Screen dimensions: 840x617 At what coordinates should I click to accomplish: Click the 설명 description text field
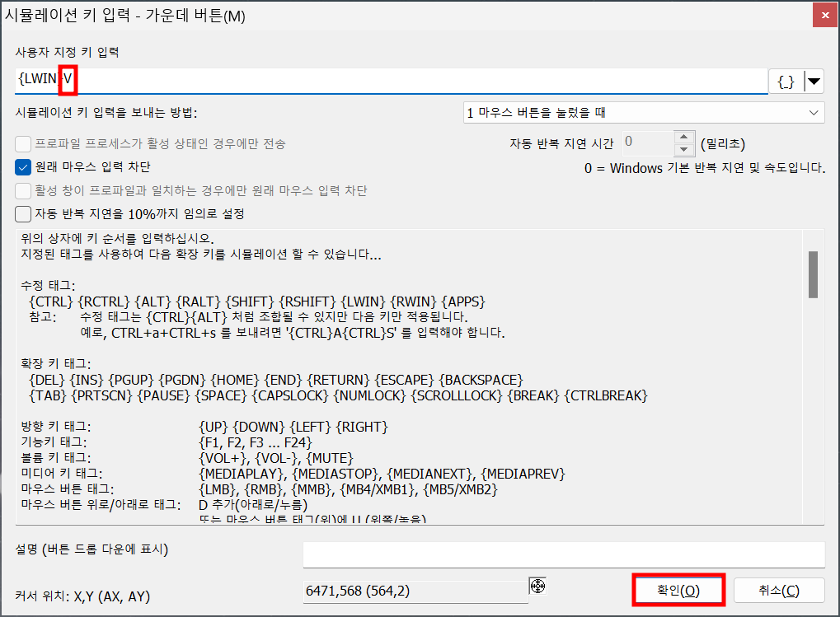(563, 554)
